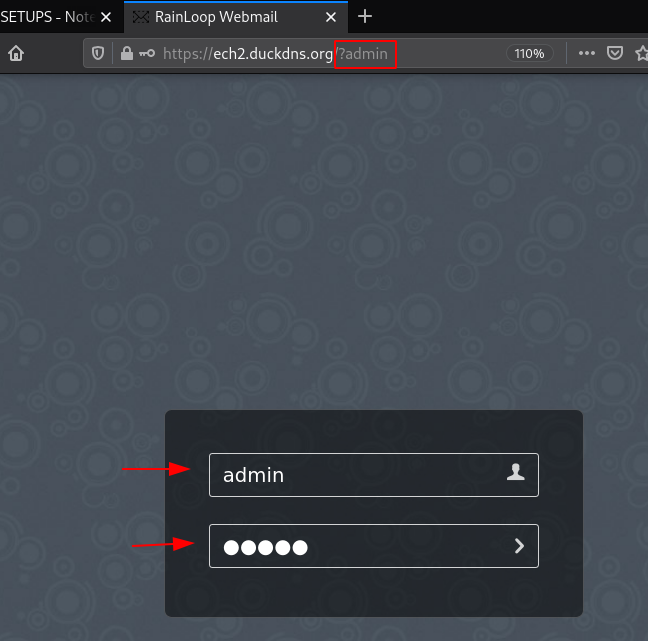Save page to Pocket icon

pyautogui.click(x=615, y=53)
